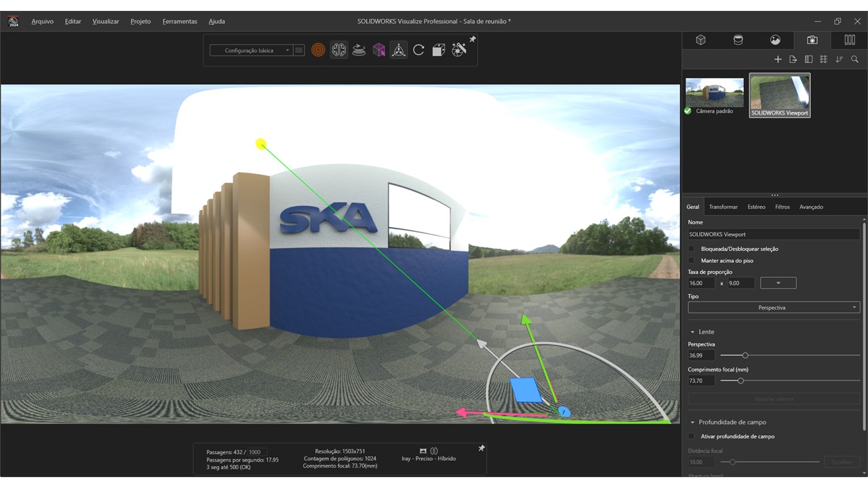Open the Configuração básica dropdown
The image size is (868, 488).
pos(251,50)
